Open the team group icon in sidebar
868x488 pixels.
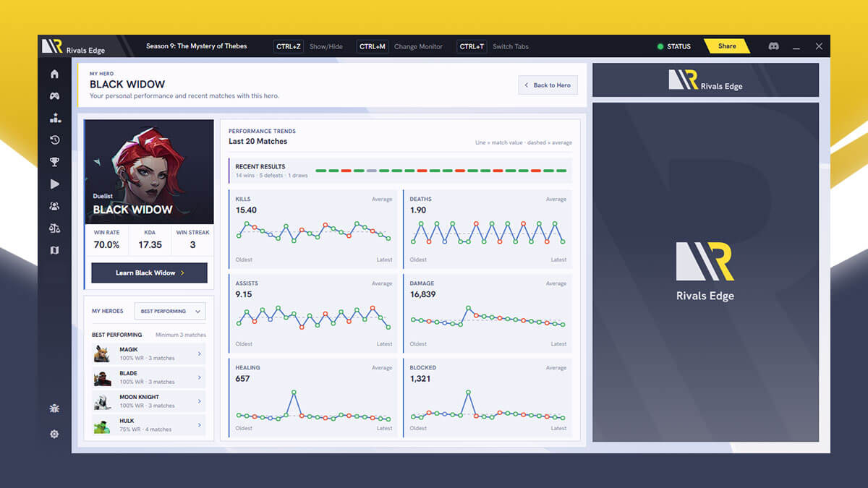pos(54,206)
